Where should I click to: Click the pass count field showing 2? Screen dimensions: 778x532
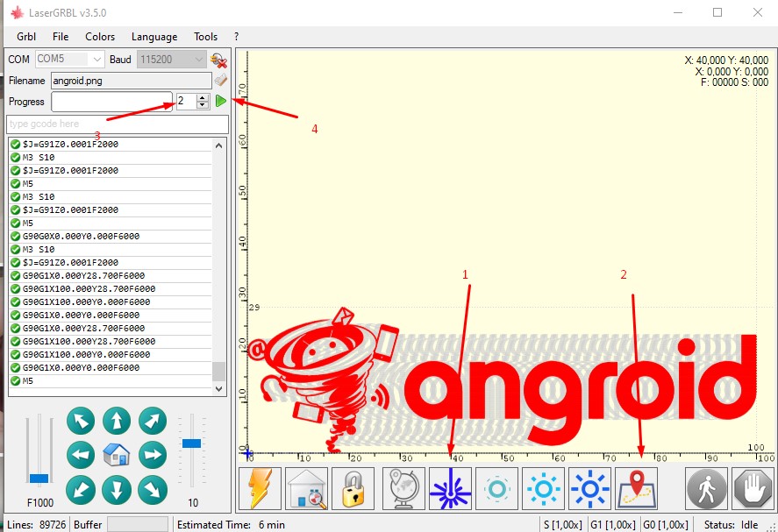187,101
